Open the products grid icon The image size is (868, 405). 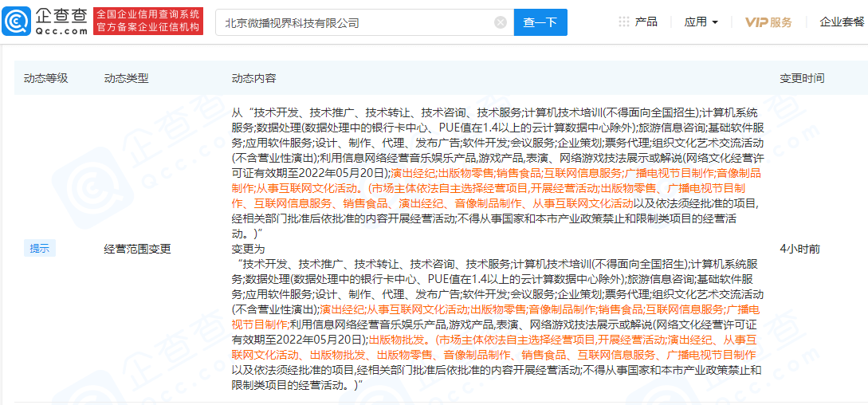(x=624, y=22)
